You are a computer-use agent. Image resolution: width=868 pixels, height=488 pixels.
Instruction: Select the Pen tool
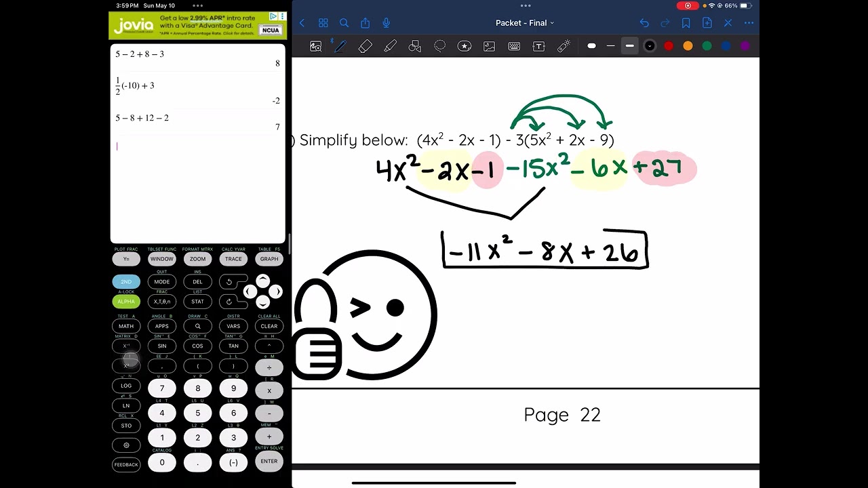coord(340,46)
